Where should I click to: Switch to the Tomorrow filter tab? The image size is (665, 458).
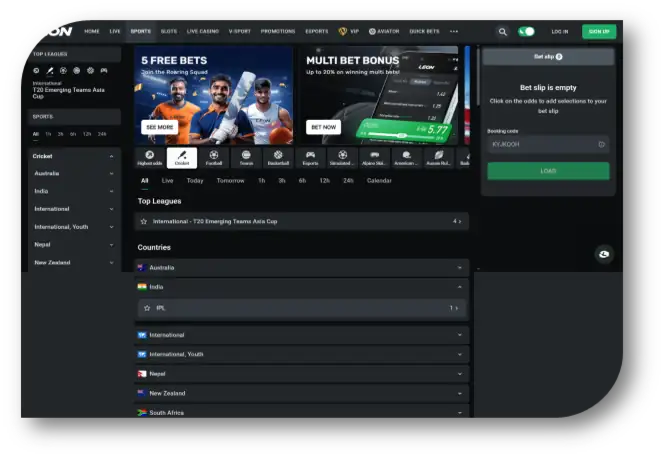click(x=230, y=181)
